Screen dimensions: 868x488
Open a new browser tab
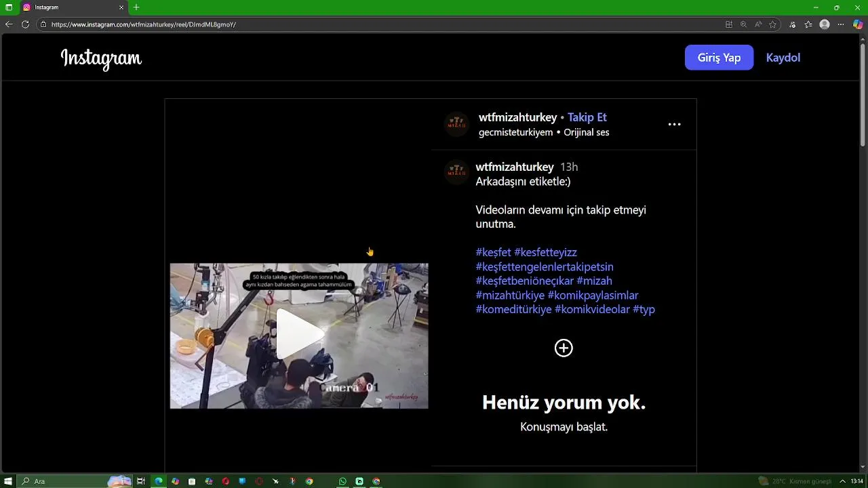click(x=136, y=7)
